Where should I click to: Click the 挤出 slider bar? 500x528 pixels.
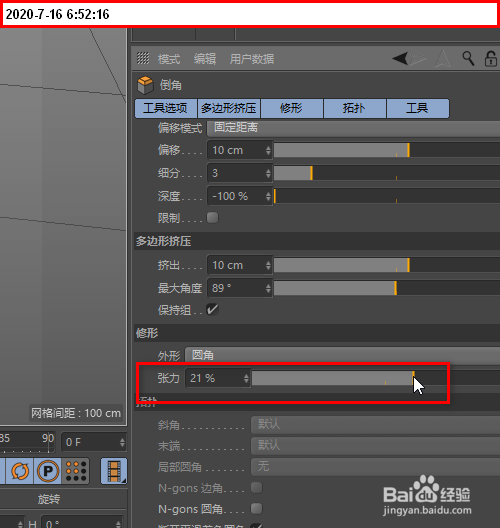point(387,265)
